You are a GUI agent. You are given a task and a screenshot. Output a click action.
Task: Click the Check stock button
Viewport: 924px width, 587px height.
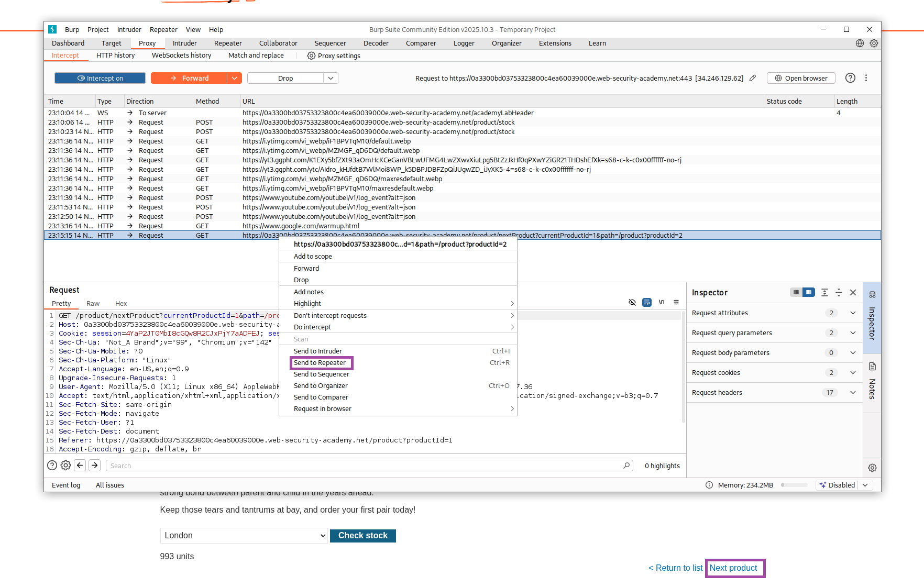362,535
